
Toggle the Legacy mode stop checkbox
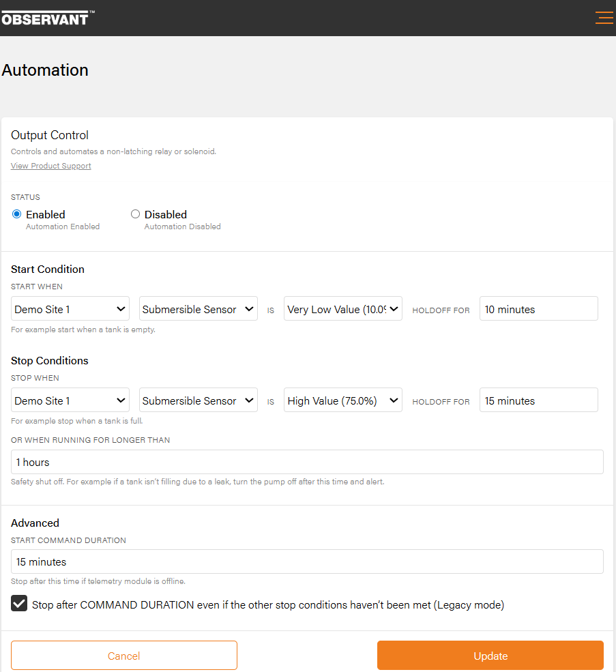click(x=19, y=604)
